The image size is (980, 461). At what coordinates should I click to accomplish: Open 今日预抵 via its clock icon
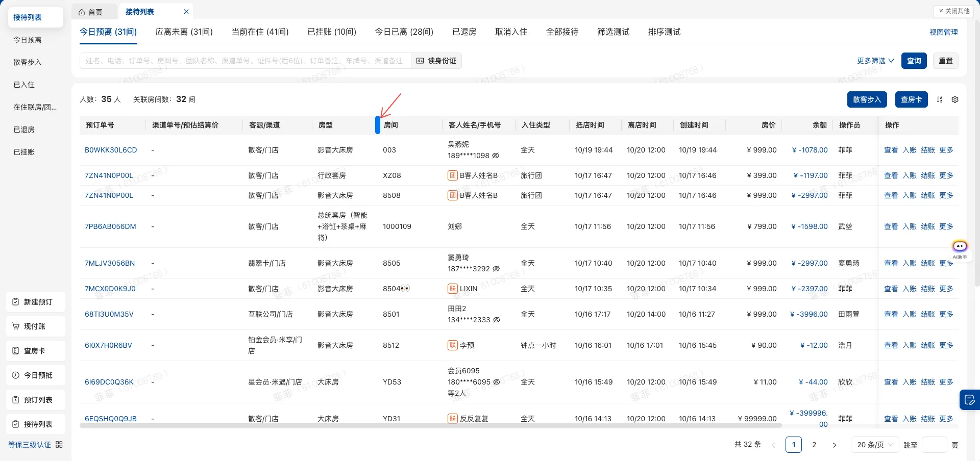pos(16,375)
